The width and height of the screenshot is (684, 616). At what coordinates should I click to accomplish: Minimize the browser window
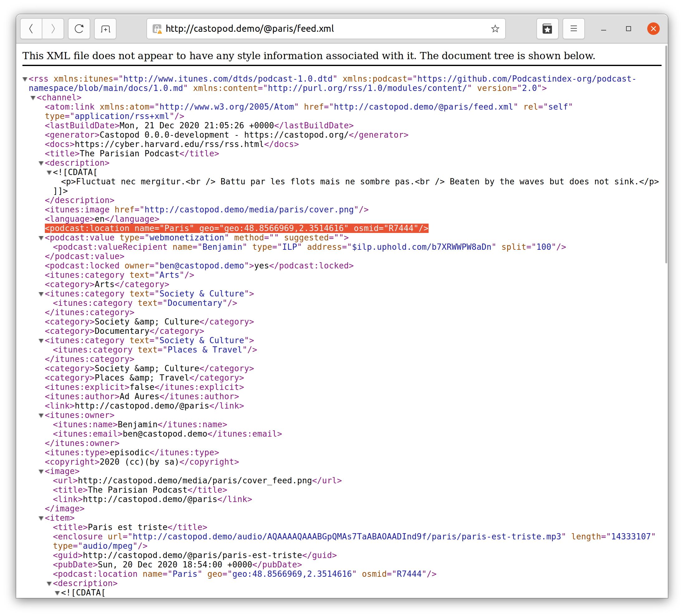(x=603, y=29)
